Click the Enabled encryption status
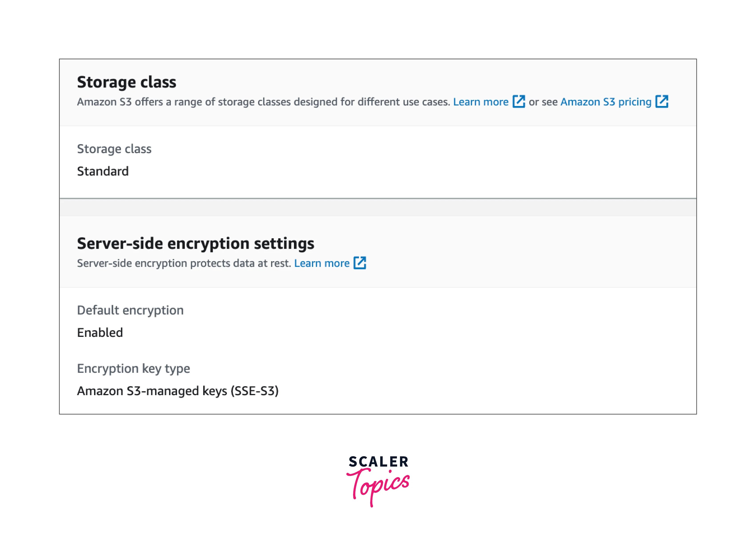 [x=100, y=333]
